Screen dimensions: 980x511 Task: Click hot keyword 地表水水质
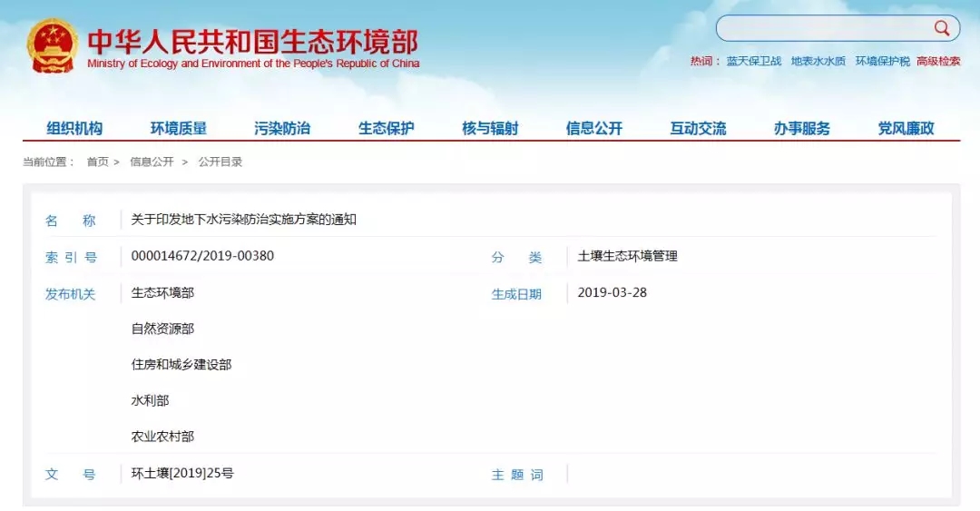tap(818, 62)
